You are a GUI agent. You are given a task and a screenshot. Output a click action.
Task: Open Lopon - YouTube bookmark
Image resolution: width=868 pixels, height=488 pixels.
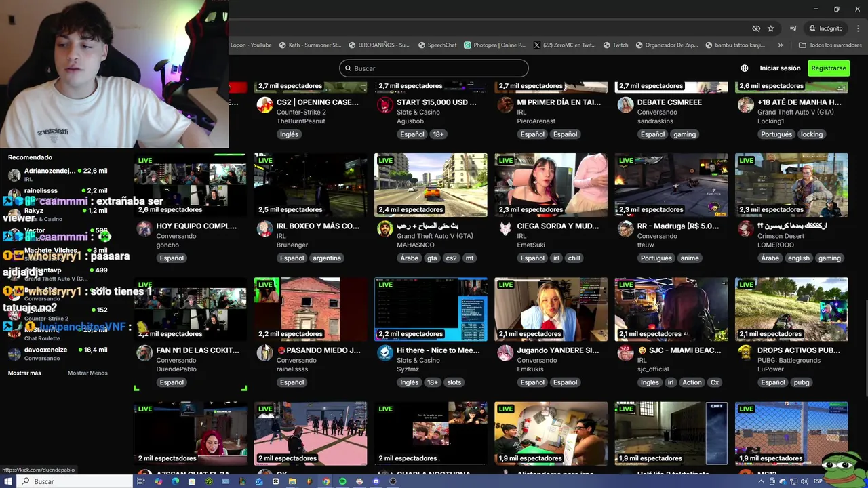tap(250, 45)
